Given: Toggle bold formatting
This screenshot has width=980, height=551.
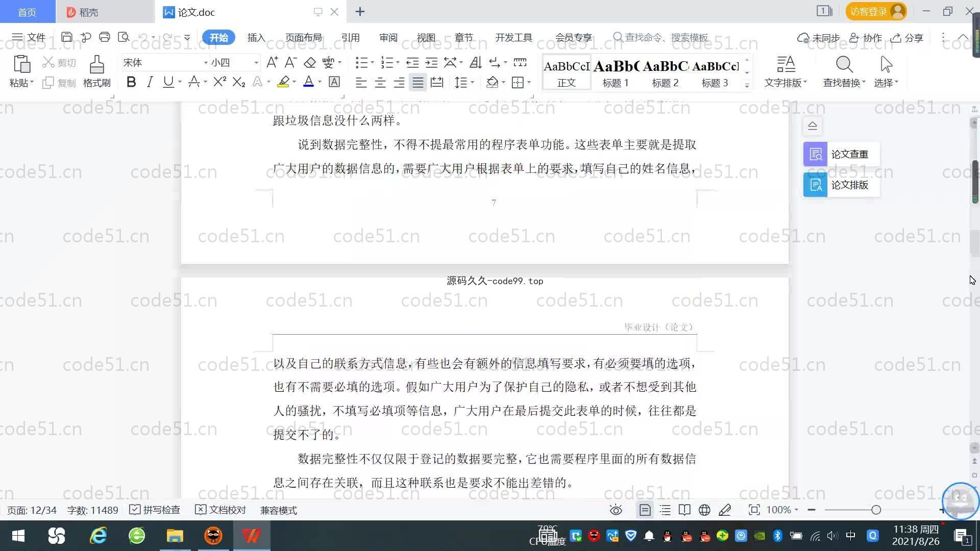Looking at the screenshot, I should pyautogui.click(x=131, y=82).
